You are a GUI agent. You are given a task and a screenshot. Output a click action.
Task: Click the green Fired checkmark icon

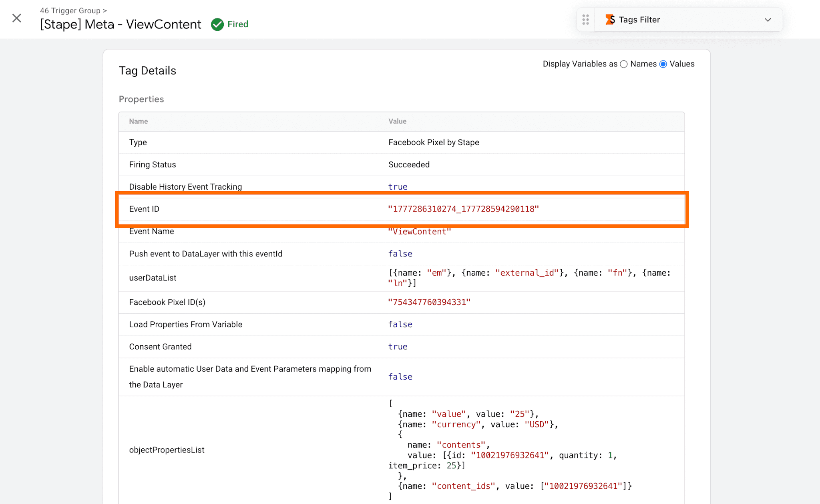[217, 24]
